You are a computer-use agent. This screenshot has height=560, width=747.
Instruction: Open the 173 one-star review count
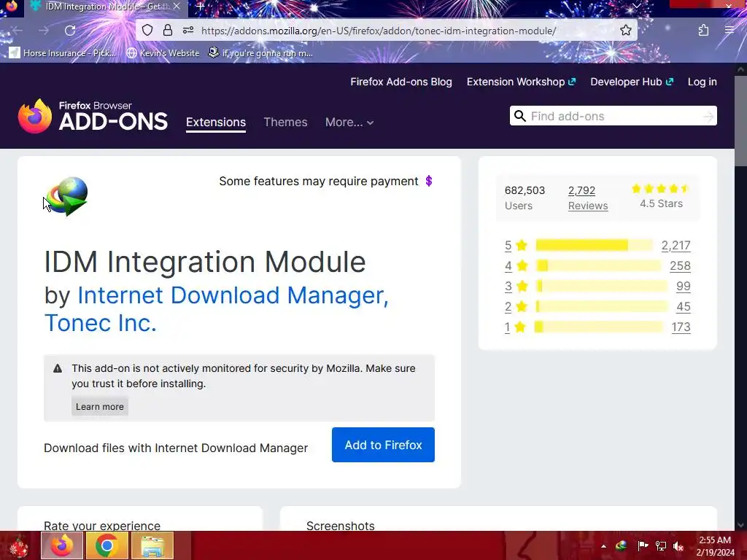click(681, 327)
